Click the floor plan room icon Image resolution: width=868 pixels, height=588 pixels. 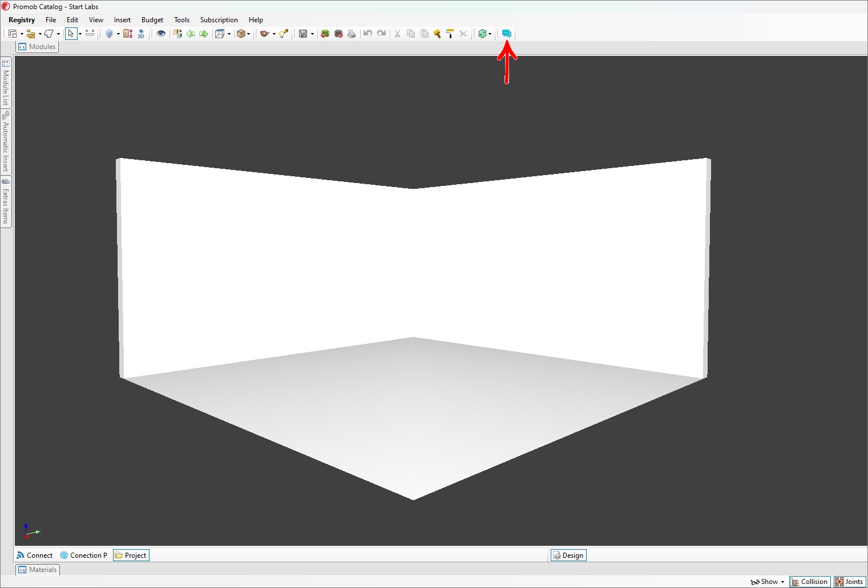pos(13,34)
